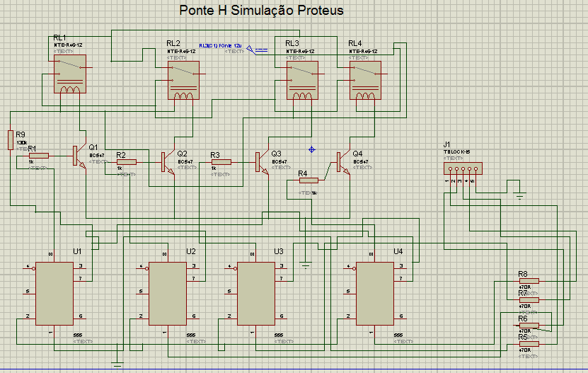Select resistor R2 body
Screen dimensions: 588x373
(x=127, y=162)
